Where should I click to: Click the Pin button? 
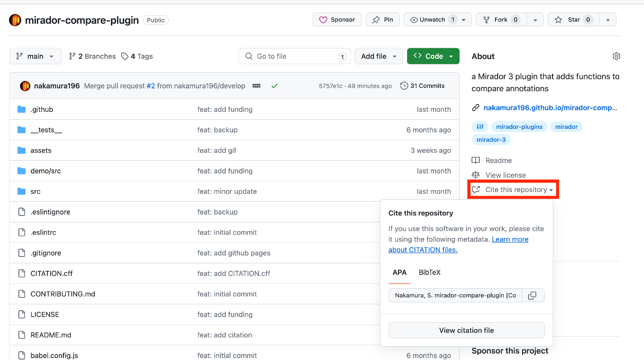pyautogui.click(x=383, y=20)
